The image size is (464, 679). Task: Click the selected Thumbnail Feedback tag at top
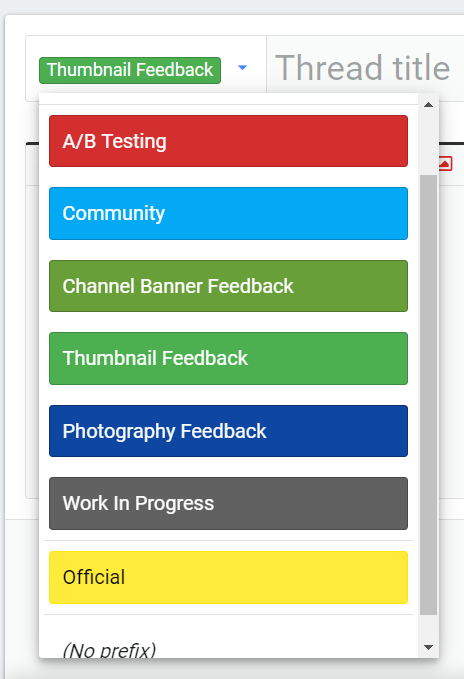point(130,70)
